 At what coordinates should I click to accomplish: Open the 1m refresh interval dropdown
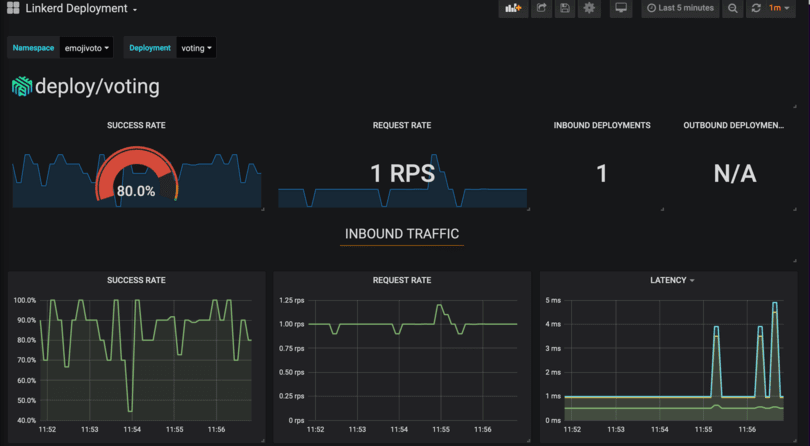click(x=780, y=8)
